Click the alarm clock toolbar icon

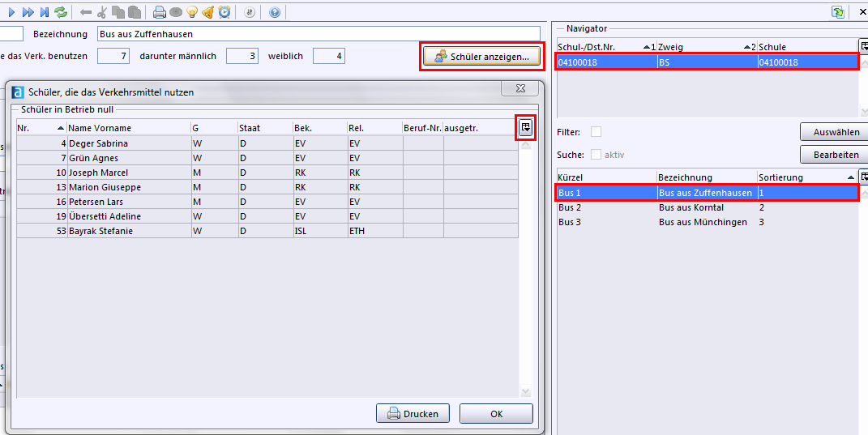[224, 12]
